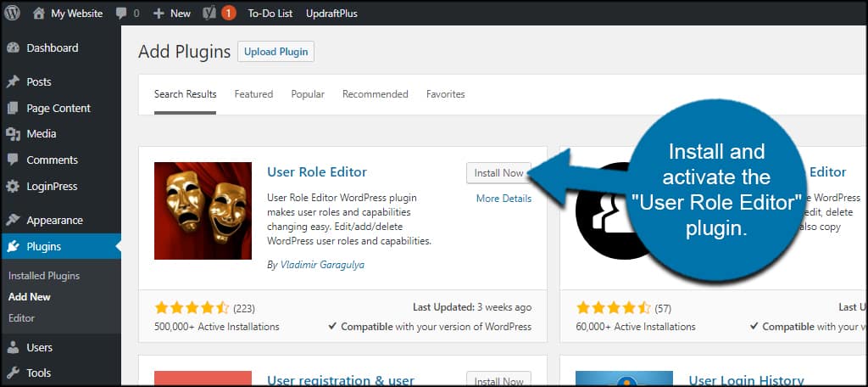Open the comments bubble icon in admin bar
Viewport: 868px width, 387px height.
[x=121, y=14]
